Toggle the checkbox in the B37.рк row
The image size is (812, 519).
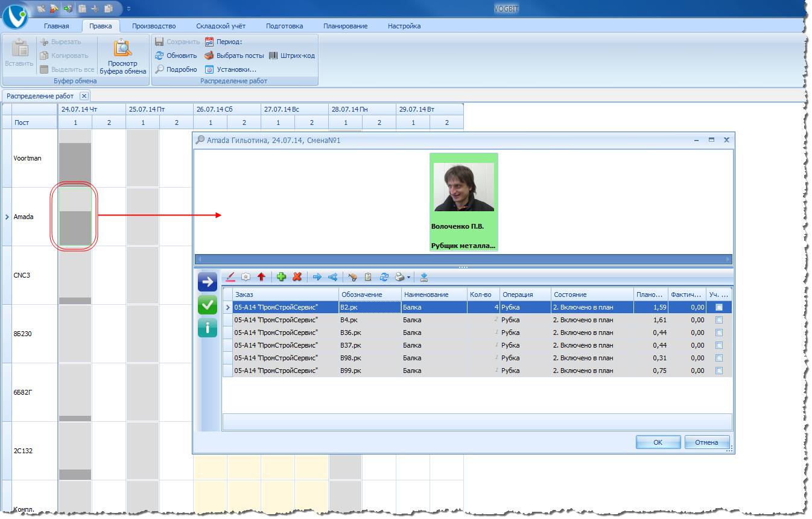[x=718, y=345]
